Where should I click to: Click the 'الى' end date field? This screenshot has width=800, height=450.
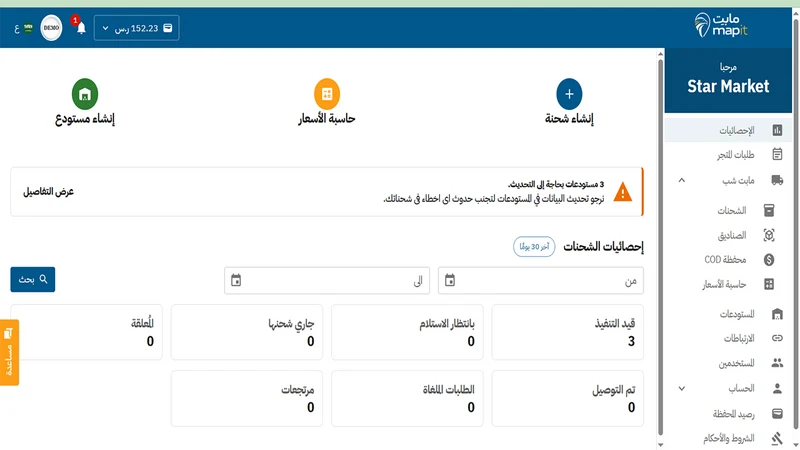[327, 280]
